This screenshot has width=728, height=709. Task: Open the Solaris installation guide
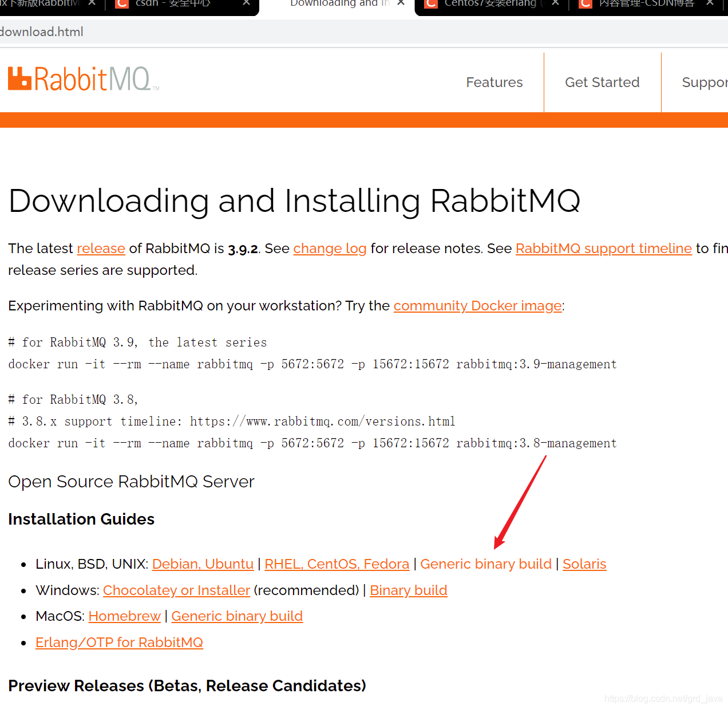click(x=584, y=564)
